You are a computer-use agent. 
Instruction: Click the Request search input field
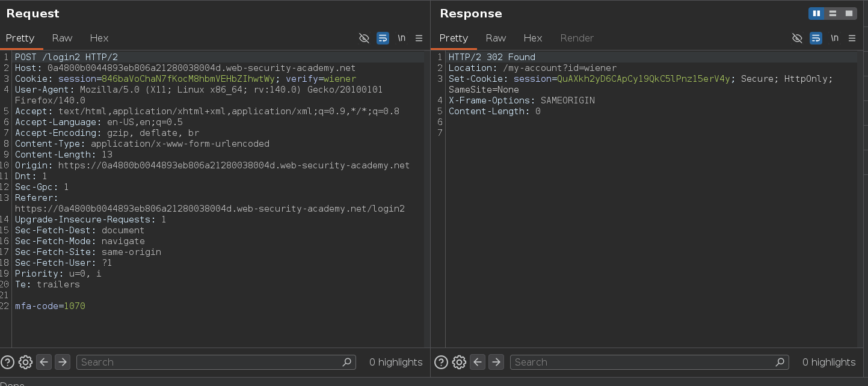tap(216, 362)
